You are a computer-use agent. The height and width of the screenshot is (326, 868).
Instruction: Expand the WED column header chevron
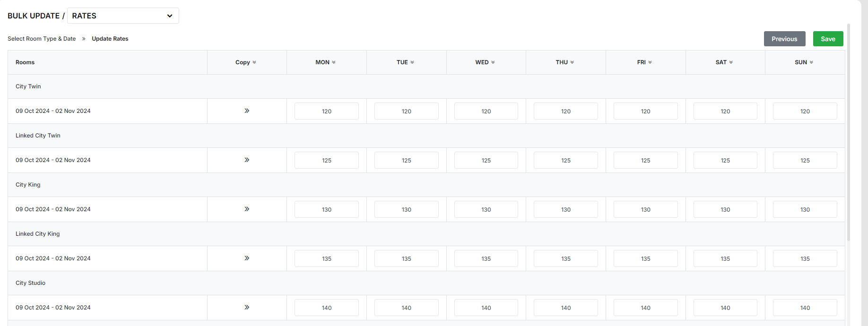(x=493, y=62)
